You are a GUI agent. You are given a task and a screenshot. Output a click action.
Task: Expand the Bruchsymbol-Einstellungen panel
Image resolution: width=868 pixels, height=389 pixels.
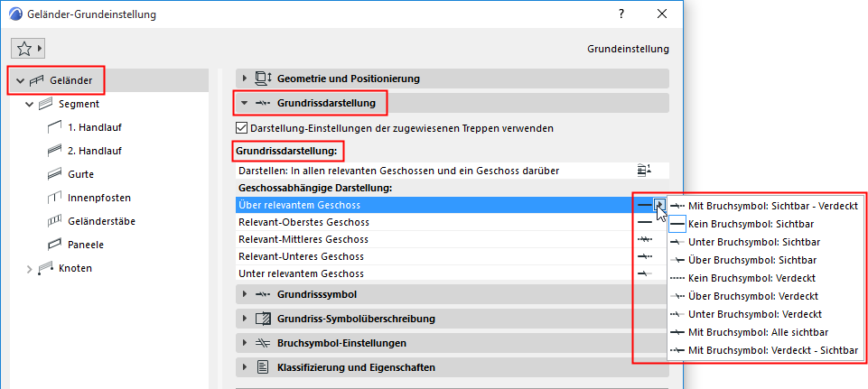(x=244, y=343)
